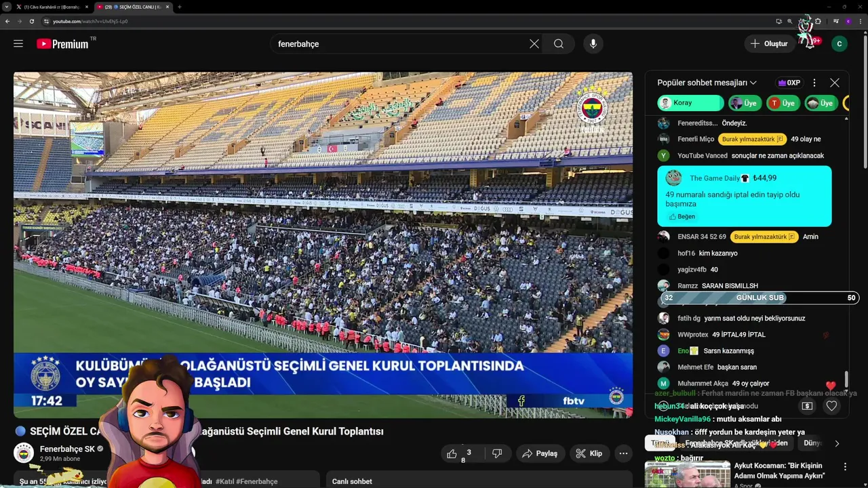Screen dimensions: 868x488
Task: Select the Dünya filter chip
Action: point(812,443)
